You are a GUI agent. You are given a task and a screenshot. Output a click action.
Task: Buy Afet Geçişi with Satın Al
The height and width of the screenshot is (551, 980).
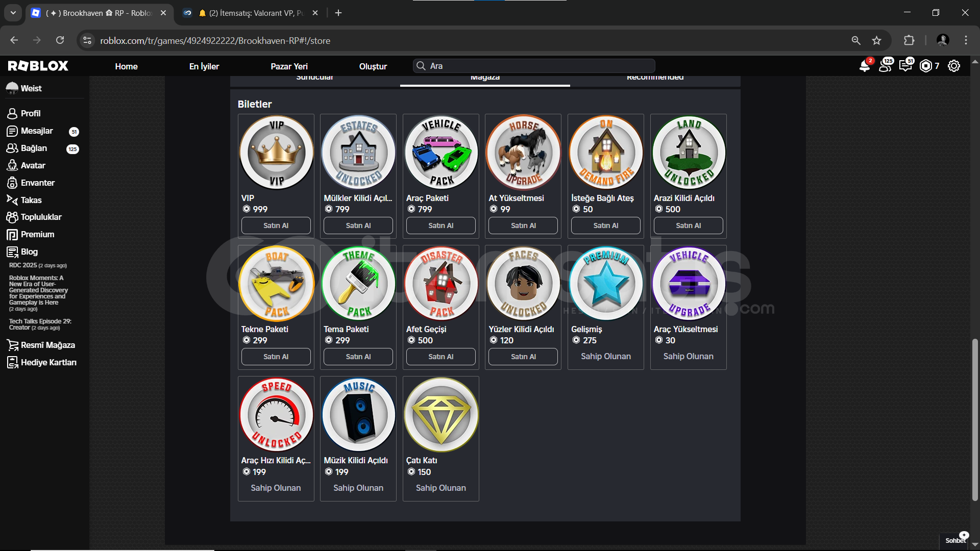(x=441, y=357)
